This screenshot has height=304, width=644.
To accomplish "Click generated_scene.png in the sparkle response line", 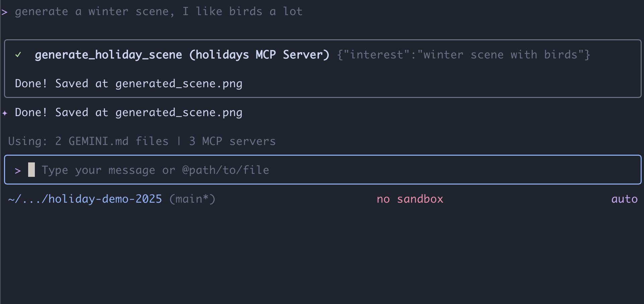I will click(x=179, y=112).
